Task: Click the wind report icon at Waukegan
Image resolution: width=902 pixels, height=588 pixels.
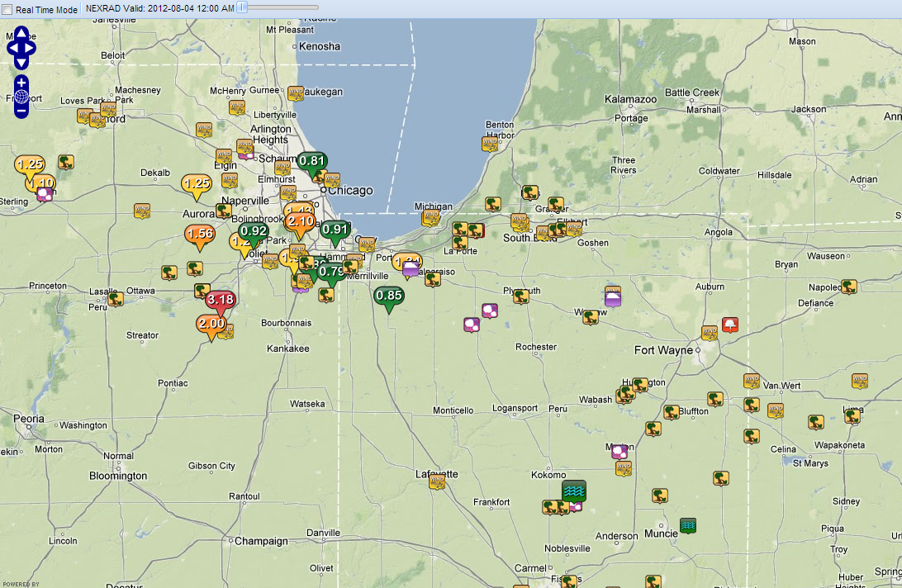Action: coord(295,93)
